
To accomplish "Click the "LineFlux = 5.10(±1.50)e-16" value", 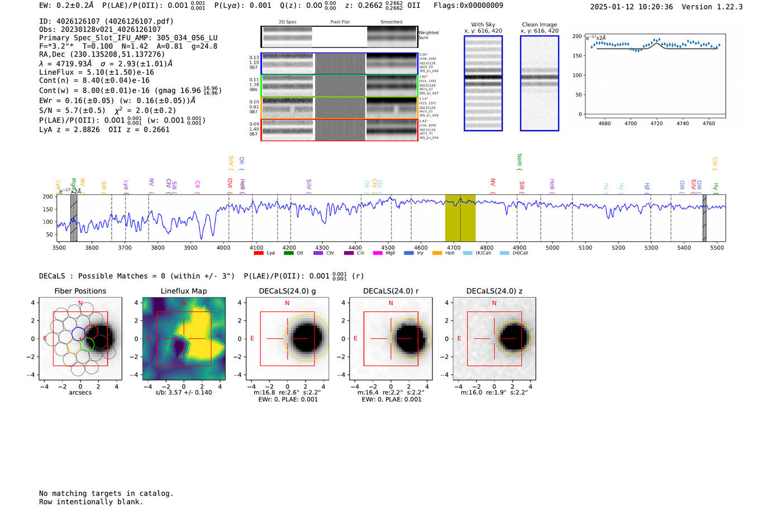I will (97, 72).
